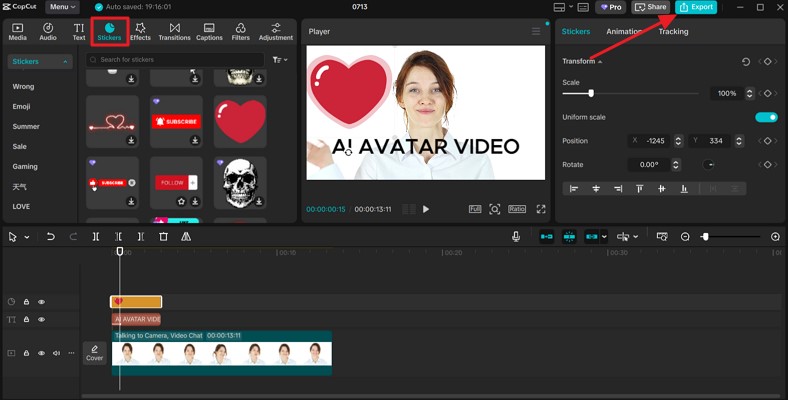This screenshot has width=788, height=400.
Task: Delete the selected clip
Action: pos(163,237)
